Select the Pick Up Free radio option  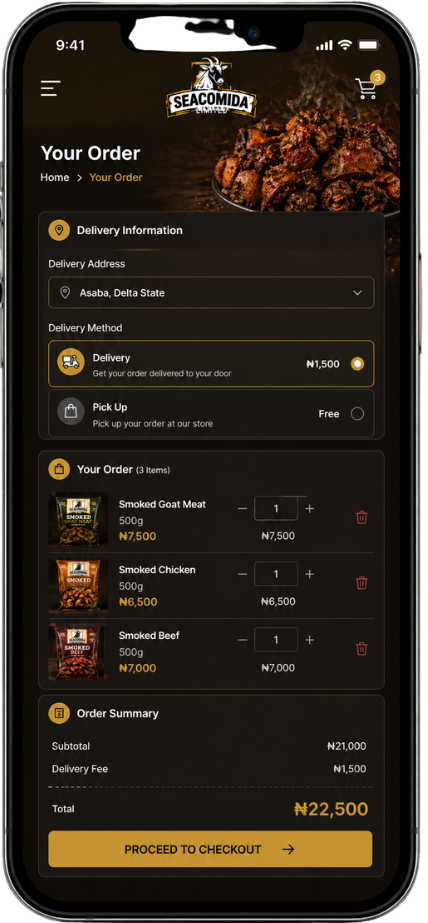[x=357, y=414]
